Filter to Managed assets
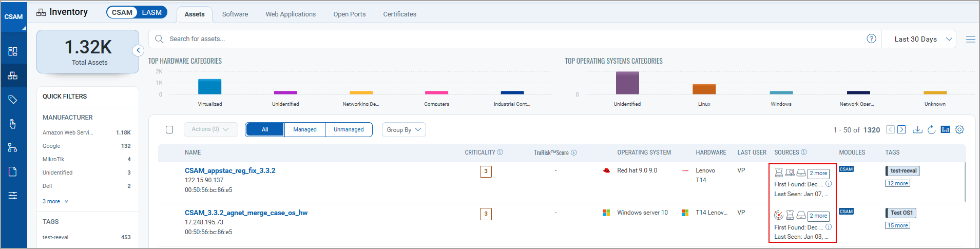The image size is (980, 249). [x=305, y=129]
